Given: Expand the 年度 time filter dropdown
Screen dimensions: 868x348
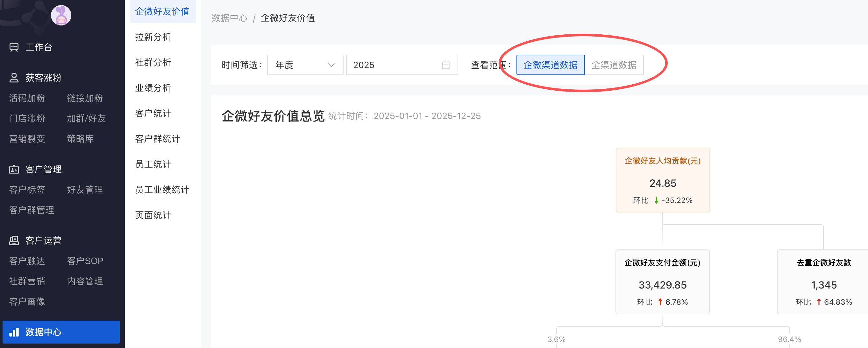Looking at the screenshot, I should coord(305,65).
